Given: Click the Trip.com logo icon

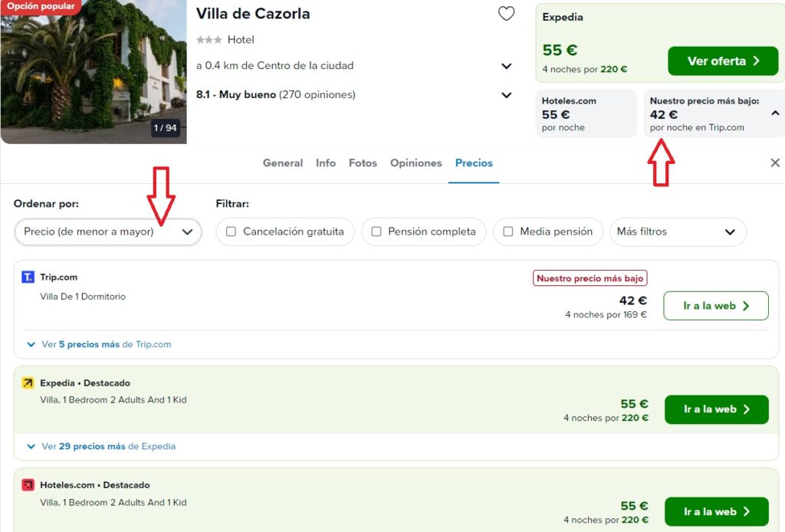Looking at the screenshot, I should point(28,277).
